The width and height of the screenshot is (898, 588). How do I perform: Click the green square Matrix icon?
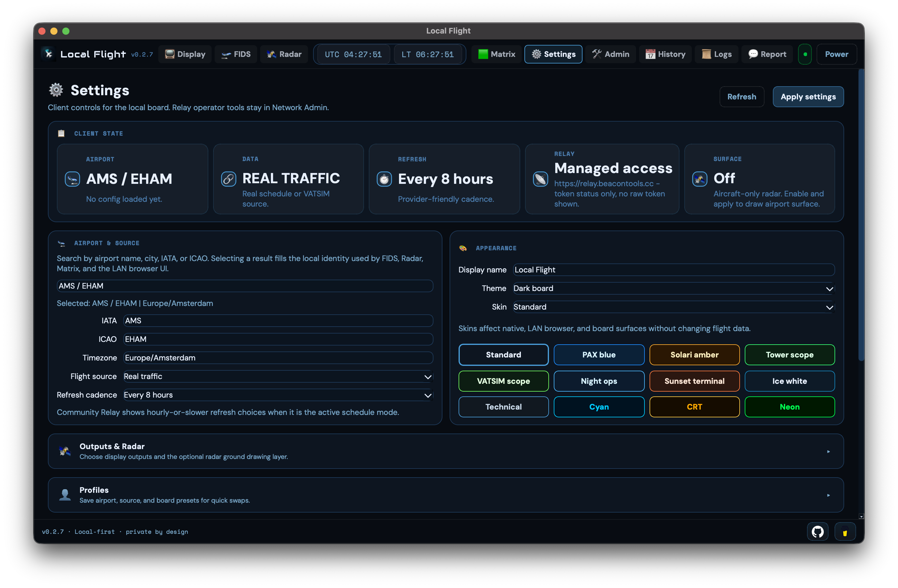(483, 54)
